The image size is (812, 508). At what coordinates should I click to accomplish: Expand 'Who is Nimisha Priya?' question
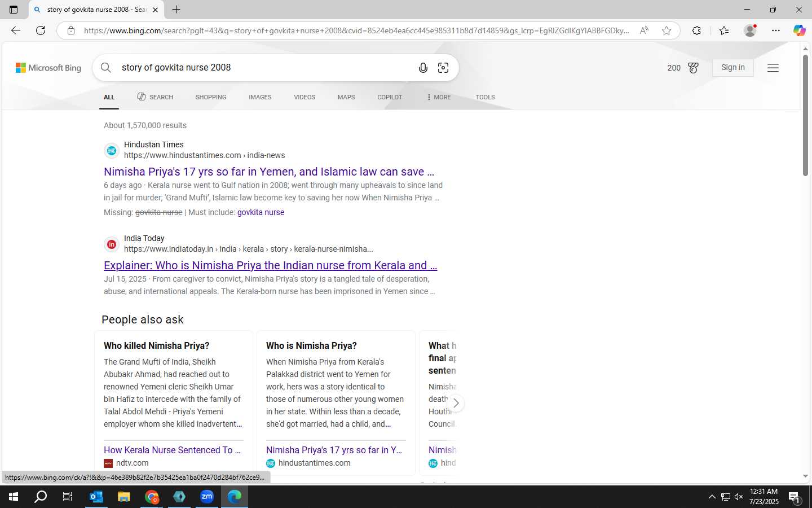311,345
